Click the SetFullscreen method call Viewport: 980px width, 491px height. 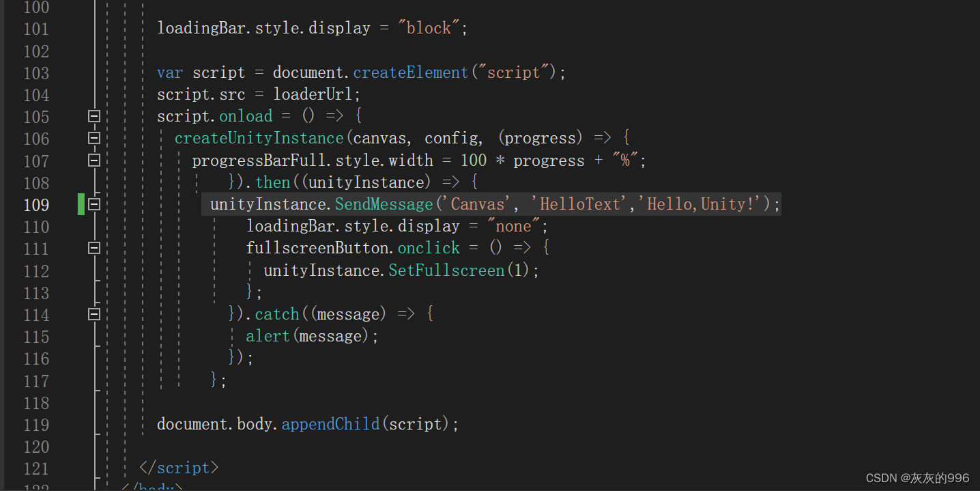coord(446,270)
